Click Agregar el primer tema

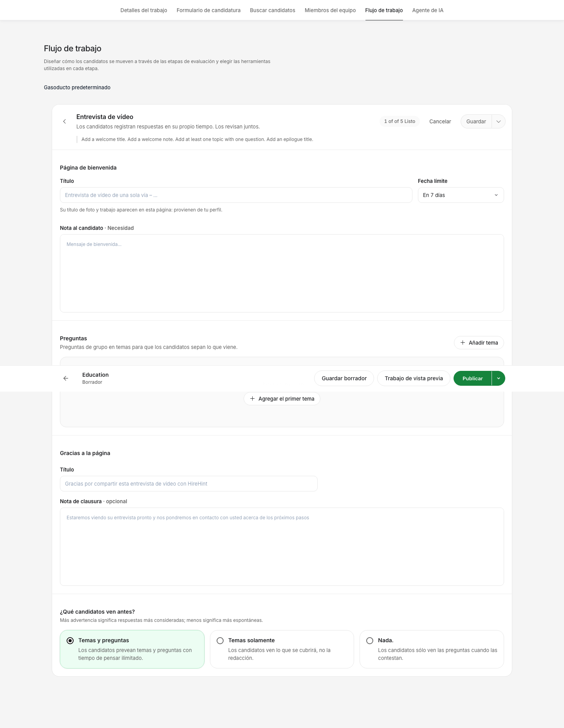(x=282, y=399)
